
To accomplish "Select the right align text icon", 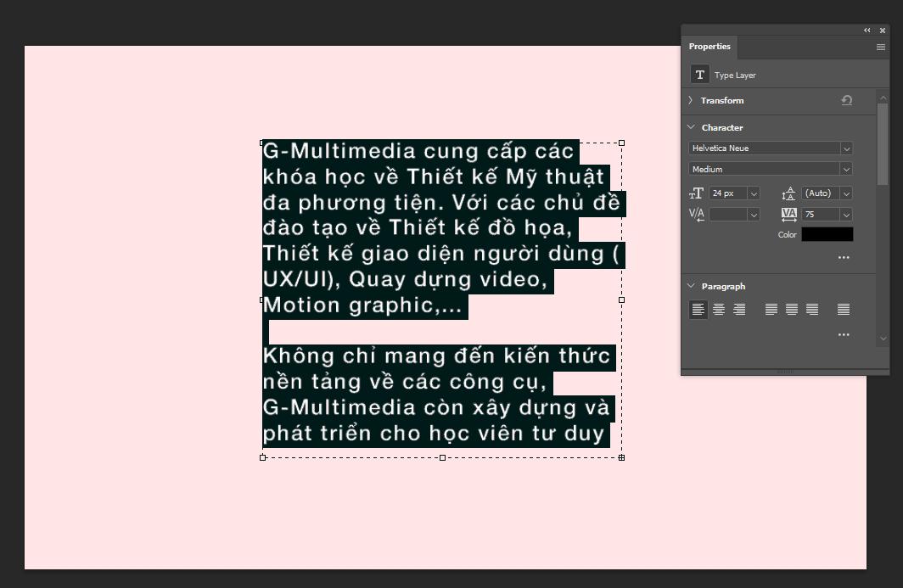I will (x=738, y=309).
